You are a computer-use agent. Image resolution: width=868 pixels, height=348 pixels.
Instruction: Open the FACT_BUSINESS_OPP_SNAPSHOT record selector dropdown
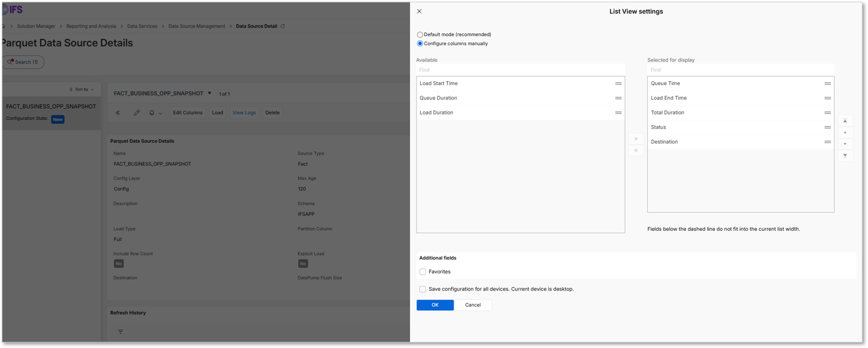click(x=210, y=93)
